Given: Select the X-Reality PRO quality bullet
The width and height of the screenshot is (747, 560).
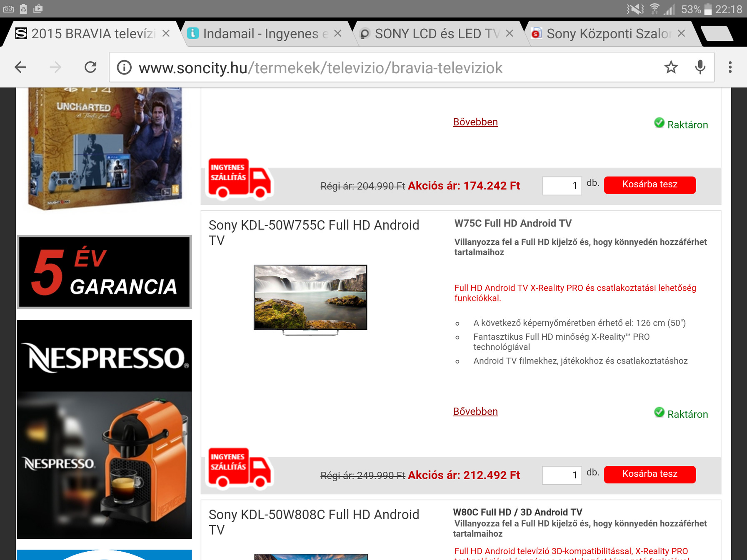Looking at the screenshot, I should (x=562, y=342).
